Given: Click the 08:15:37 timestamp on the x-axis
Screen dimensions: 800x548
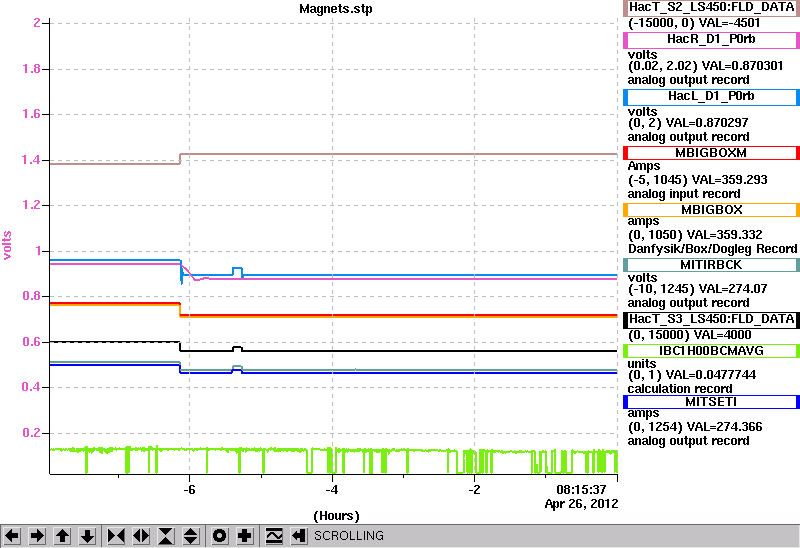Looking at the screenshot, I should point(581,490).
